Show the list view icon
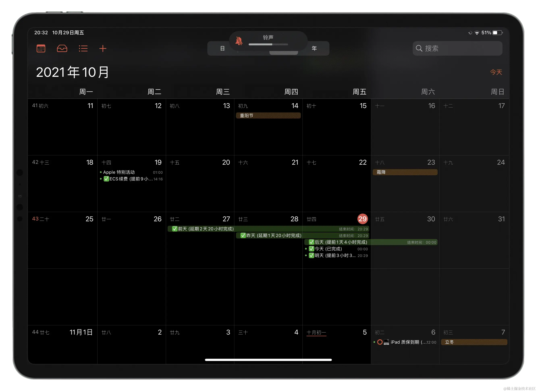The height and width of the screenshot is (392, 537). pyautogui.click(x=83, y=48)
